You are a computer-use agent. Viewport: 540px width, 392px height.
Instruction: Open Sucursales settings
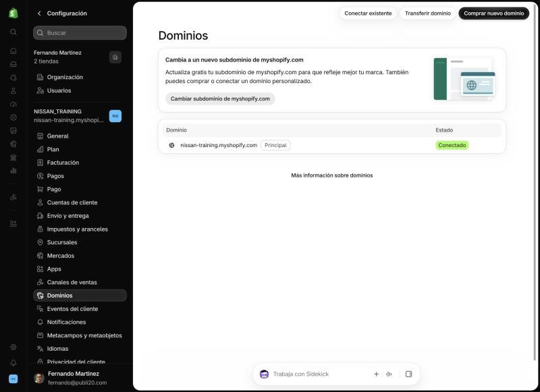pos(80,242)
